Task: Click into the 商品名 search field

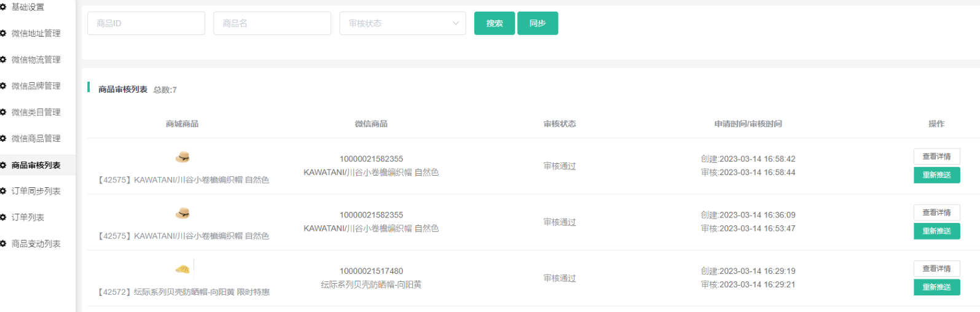Action: 272,23
